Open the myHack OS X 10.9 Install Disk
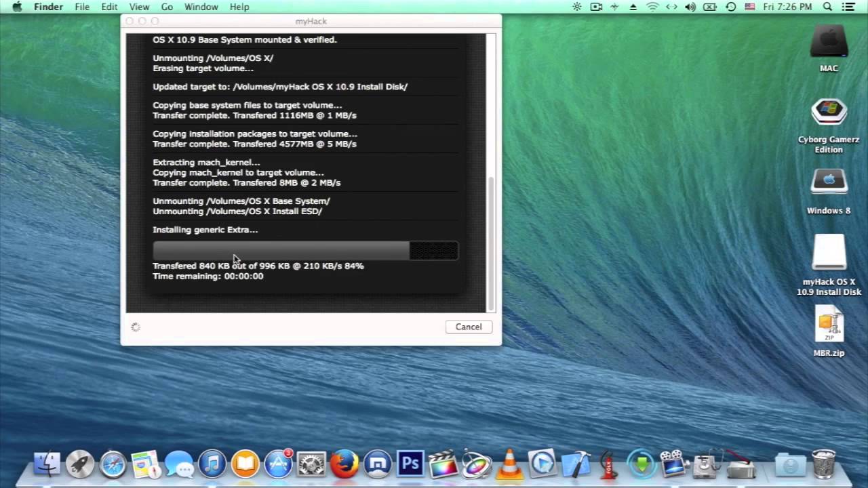This screenshot has height=488, width=868. [829, 265]
